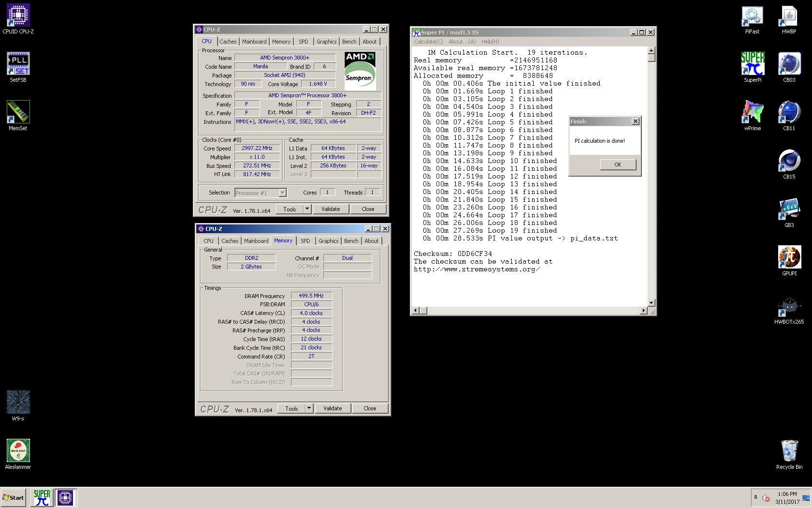Screen dimensions: 812x508
Task: Click the AMD Sempron logo in CPU-Z
Action: point(360,71)
